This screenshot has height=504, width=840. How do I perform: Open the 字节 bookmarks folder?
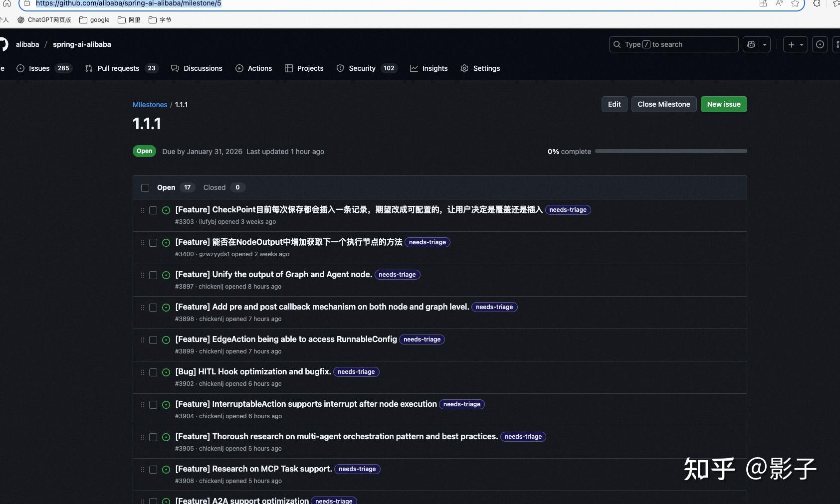click(x=160, y=20)
